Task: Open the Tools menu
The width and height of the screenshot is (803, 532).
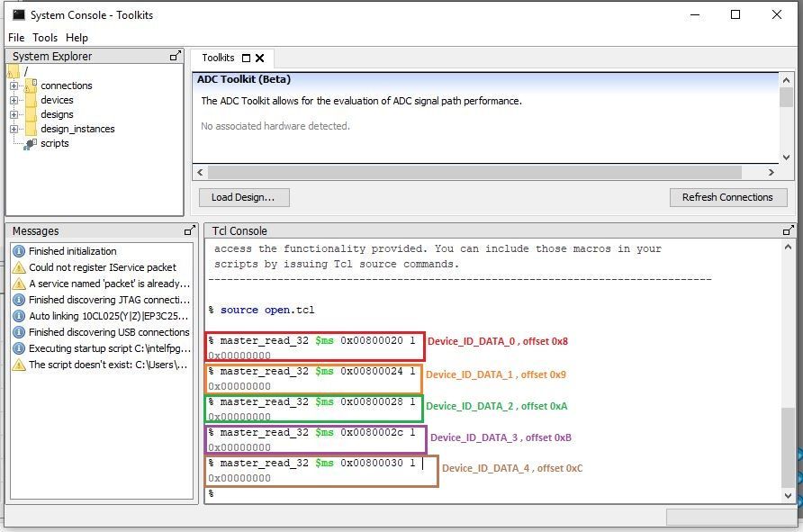Action: click(45, 38)
